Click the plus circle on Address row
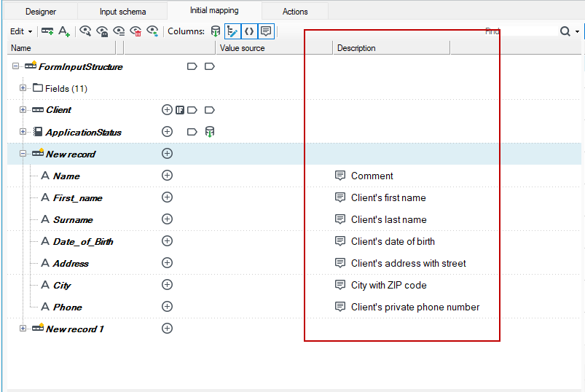 click(x=167, y=262)
